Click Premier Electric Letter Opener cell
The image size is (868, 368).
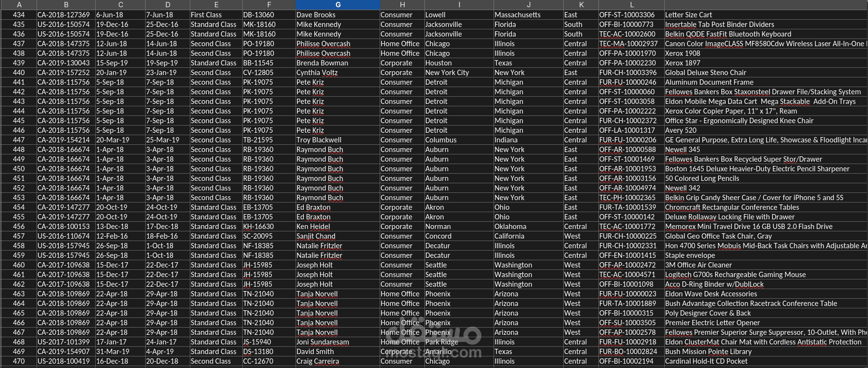pyautogui.click(x=766, y=323)
